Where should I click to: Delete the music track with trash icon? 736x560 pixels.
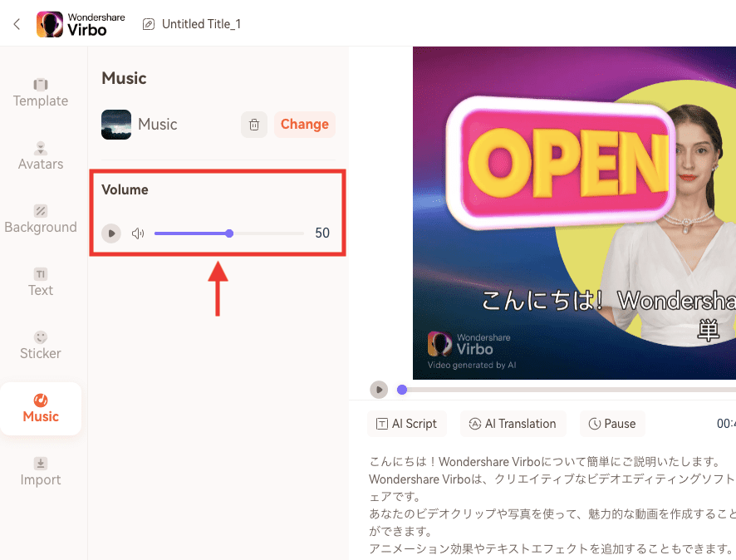tap(254, 125)
